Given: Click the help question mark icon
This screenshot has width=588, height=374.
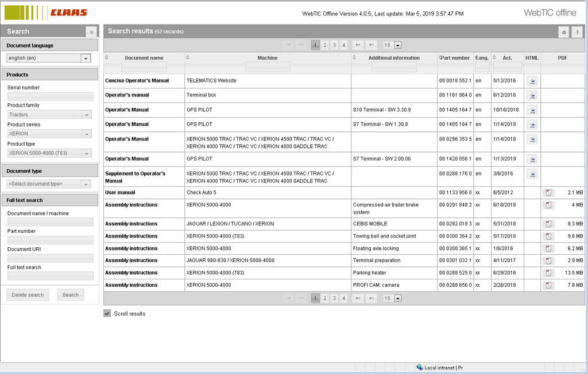Looking at the screenshot, I should (577, 32).
